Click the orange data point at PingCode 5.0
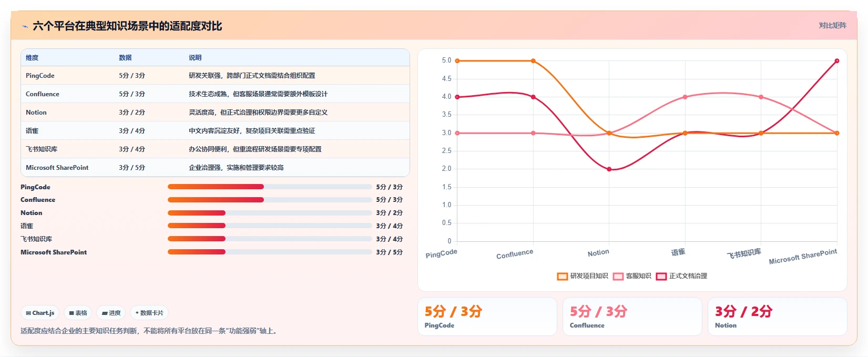Screen dimensions: 868x357 pyautogui.click(x=457, y=61)
